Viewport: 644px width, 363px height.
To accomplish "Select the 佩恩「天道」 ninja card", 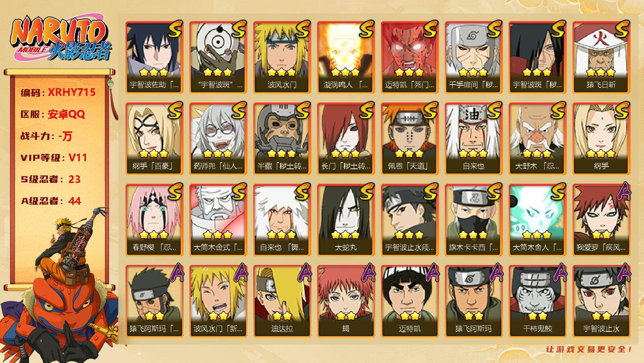I will click(x=410, y=139).
